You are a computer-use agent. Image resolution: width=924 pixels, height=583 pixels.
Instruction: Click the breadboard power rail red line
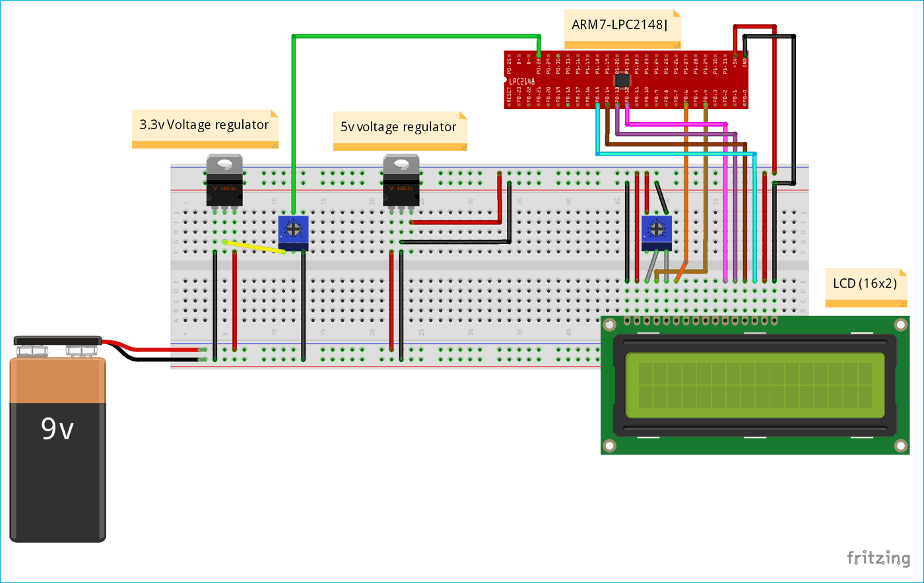[x=462, y=189]
